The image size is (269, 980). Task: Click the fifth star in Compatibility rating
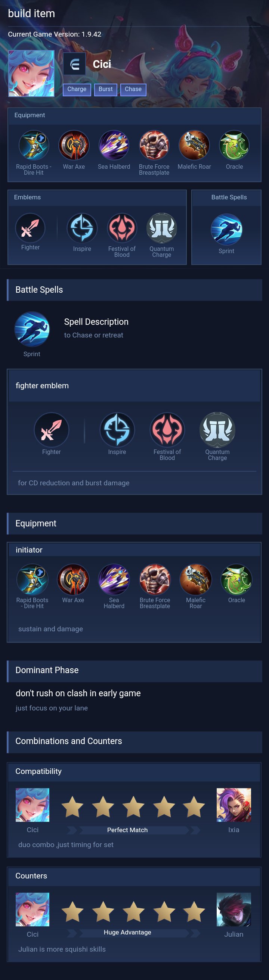[194, 807]
